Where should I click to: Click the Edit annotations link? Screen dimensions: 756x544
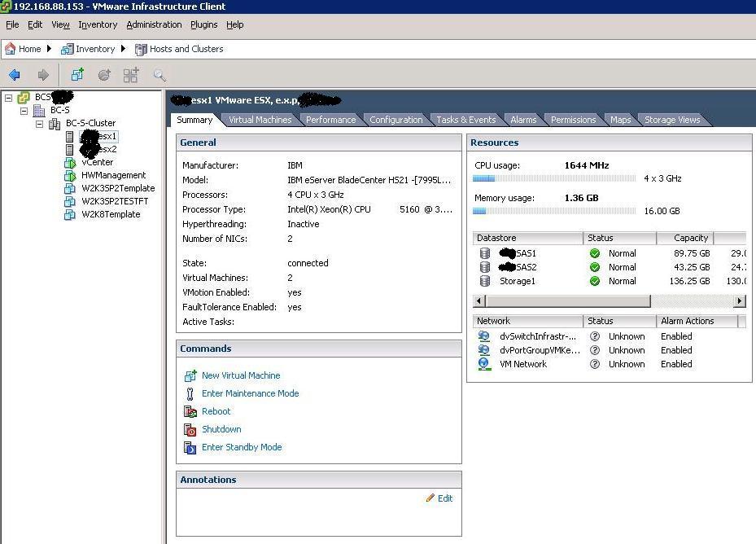pos(445,498)
